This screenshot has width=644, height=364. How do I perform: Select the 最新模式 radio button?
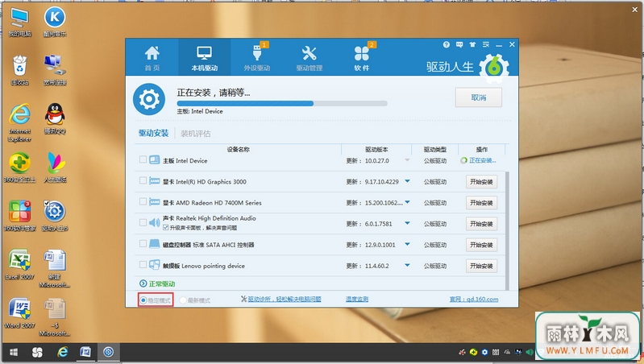[x=183, y=300]
